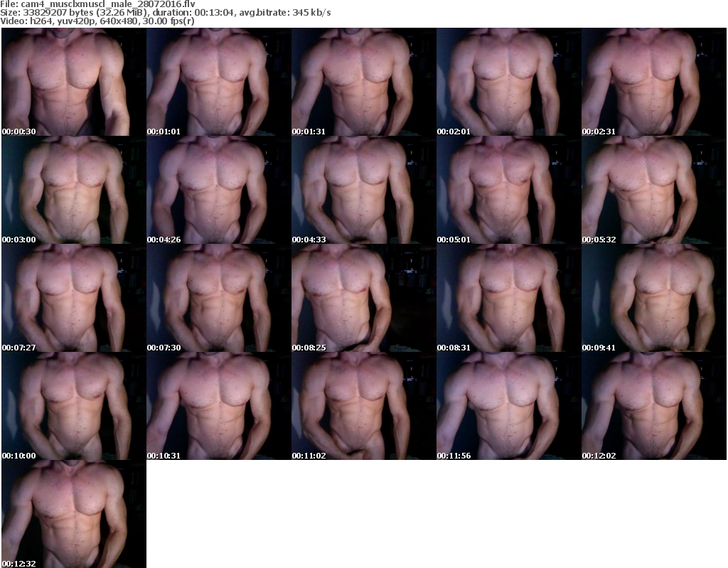Viewport: 728px width, 568px height.
Task: Select the frame at 00:07:30
Action: tap(219, 298)
